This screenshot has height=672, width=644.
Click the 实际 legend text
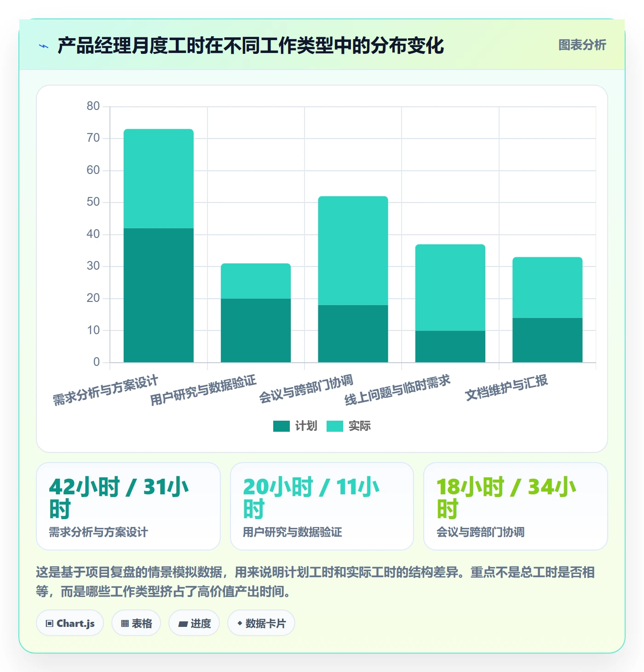pyautogui.click(x=359, y=426)
